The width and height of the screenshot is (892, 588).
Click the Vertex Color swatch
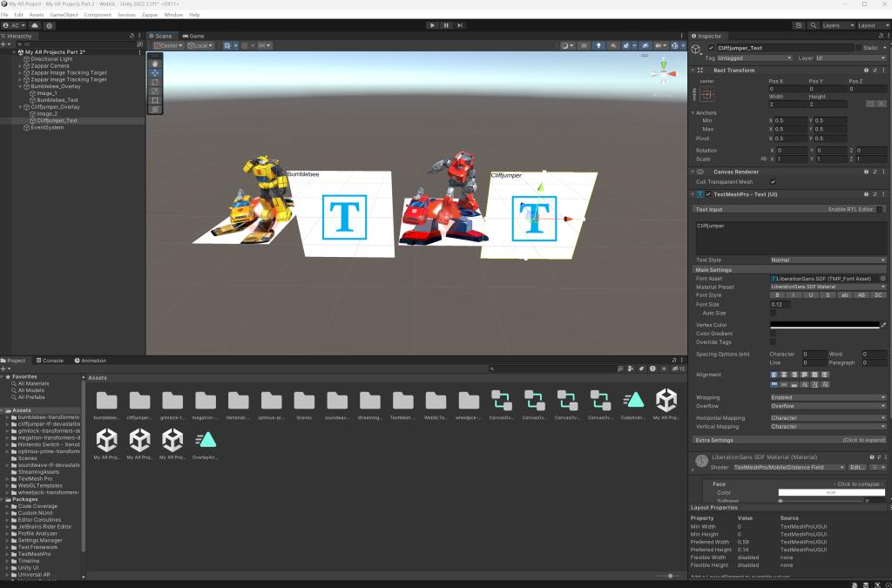pos(824,325)
